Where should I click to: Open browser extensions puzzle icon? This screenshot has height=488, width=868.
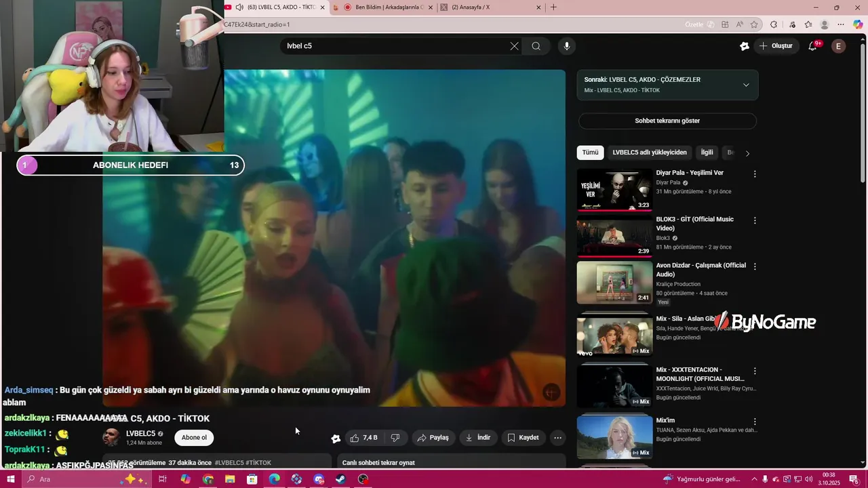[x=774, y=24]
